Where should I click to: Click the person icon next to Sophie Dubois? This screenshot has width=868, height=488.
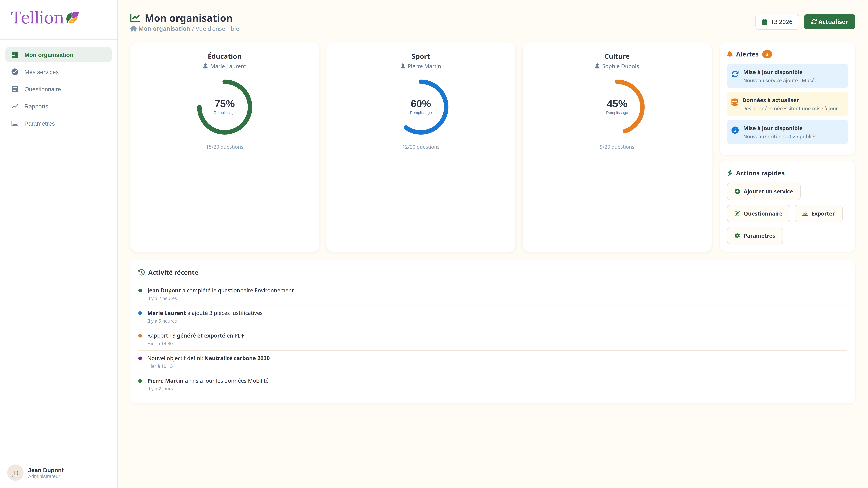[x=597, y=66]
